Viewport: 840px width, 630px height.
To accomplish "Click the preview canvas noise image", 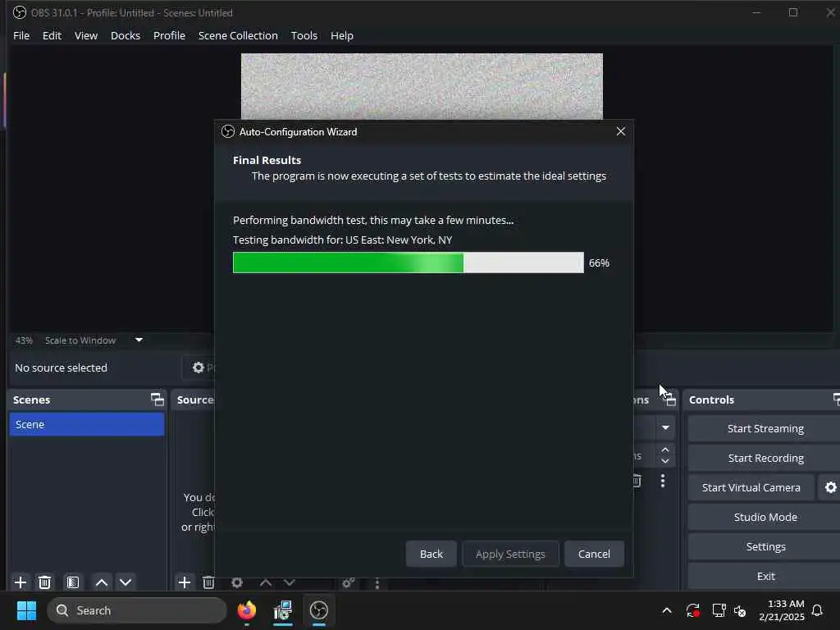I will [422, 86].
